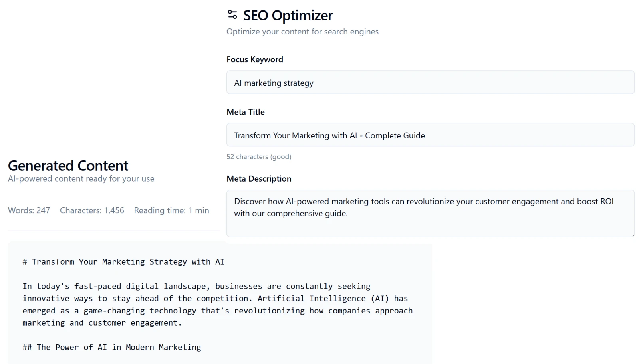Click the Meta Title label

(245, 112)
